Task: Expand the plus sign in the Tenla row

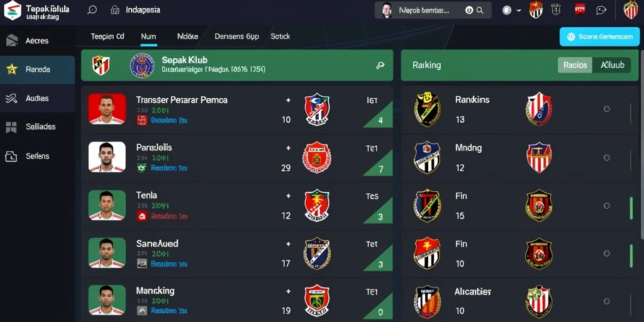Action: 288,196
